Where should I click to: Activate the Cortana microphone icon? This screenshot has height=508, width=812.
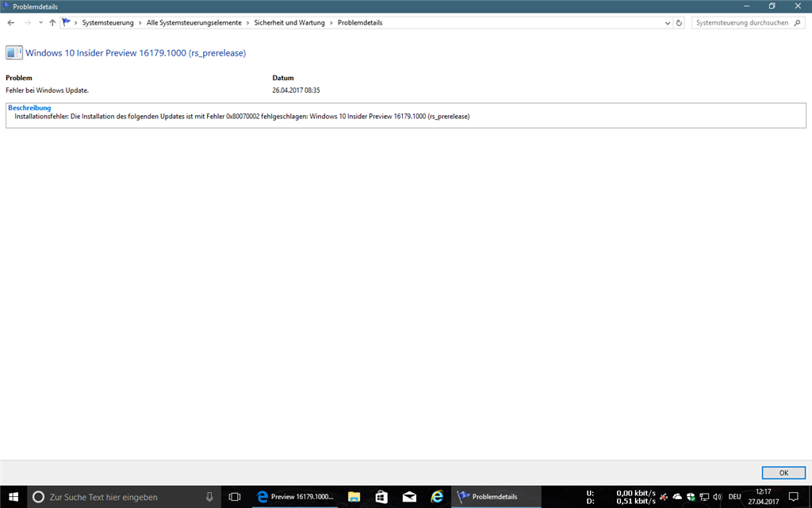click(209, 497)
